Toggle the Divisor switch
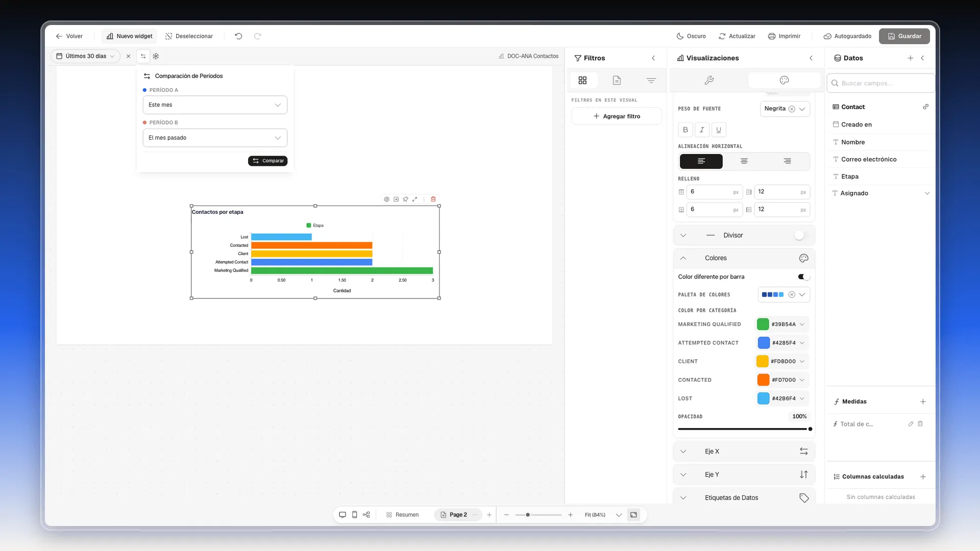This screenshot has width=980, height=551. tap(801, 235)
